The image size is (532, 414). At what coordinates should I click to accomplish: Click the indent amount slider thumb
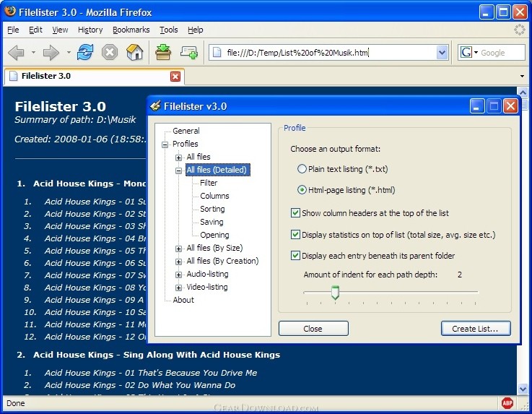click(335, 292)
